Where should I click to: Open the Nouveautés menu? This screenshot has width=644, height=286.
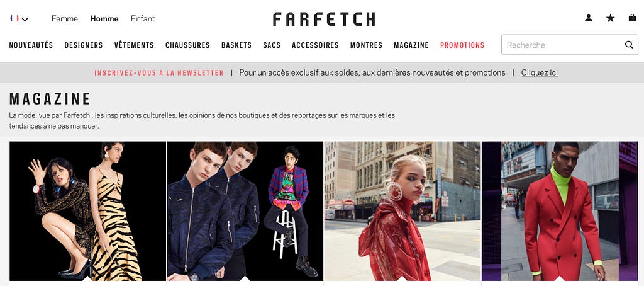[x=31, y=45]
